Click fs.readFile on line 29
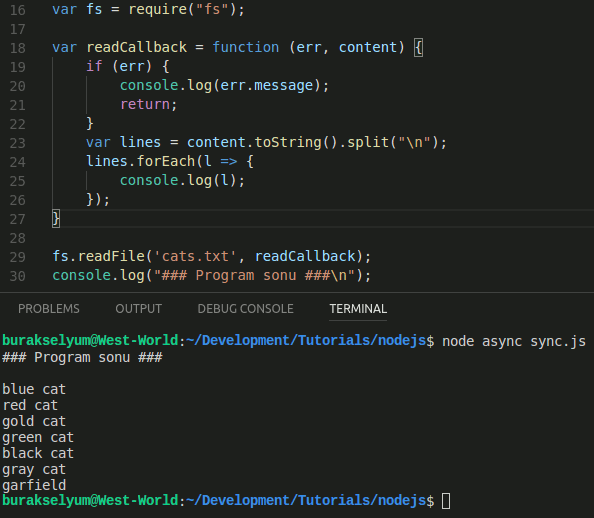This screenshot has width=594, height=518. 98,256
